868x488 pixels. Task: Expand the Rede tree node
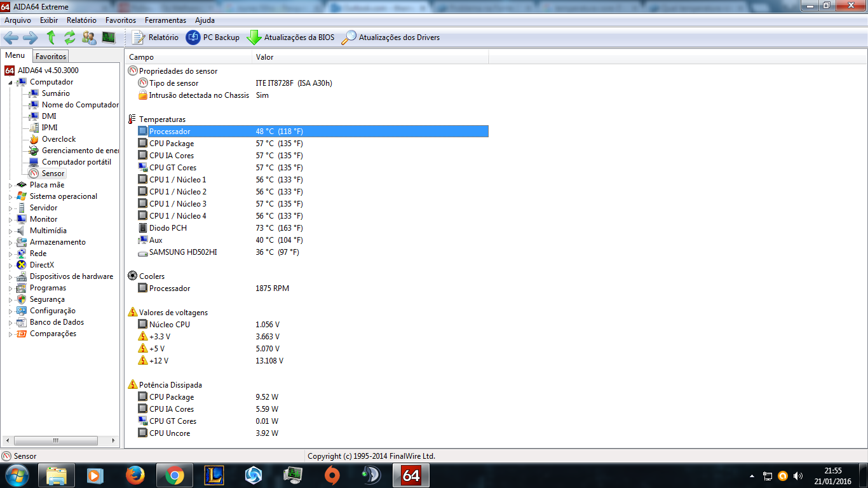coord(11,254)
